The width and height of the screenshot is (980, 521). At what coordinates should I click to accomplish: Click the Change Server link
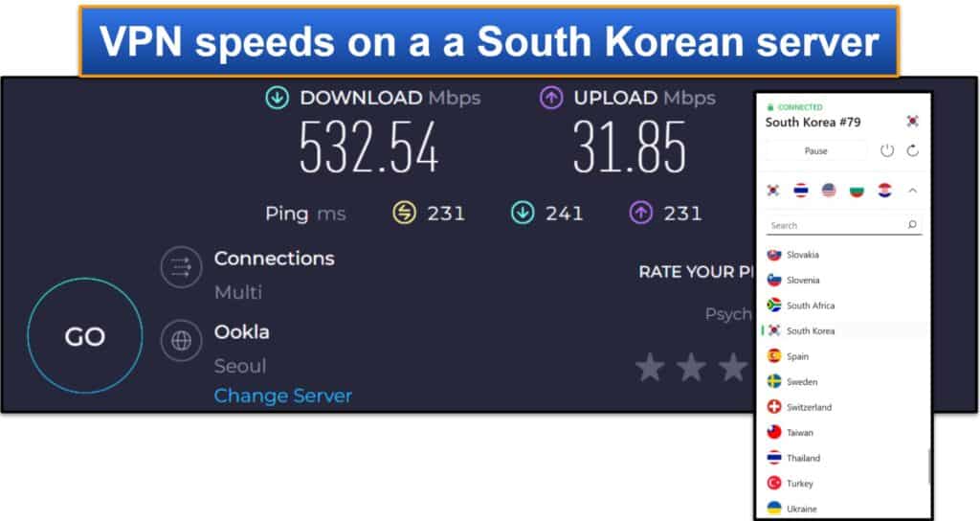[x=282, y=396]
